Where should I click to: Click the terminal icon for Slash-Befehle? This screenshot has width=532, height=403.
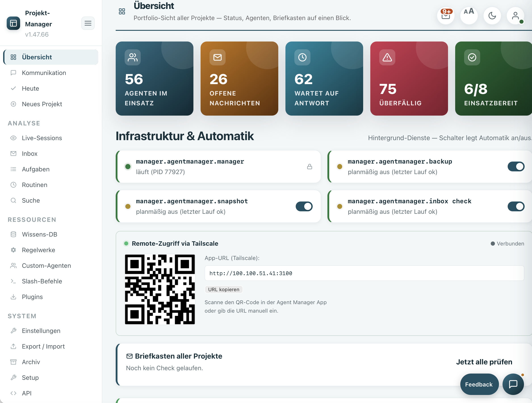[x=13, y=281]
